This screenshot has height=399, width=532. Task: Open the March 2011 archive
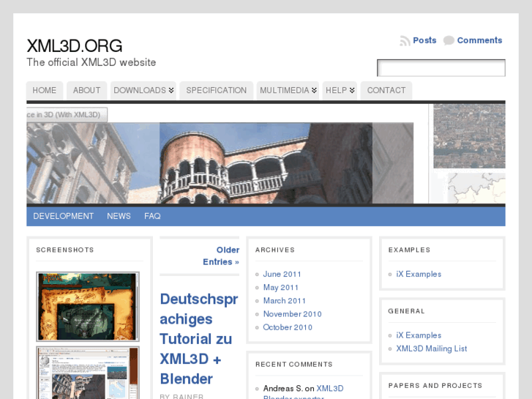[x=285, y=300]
